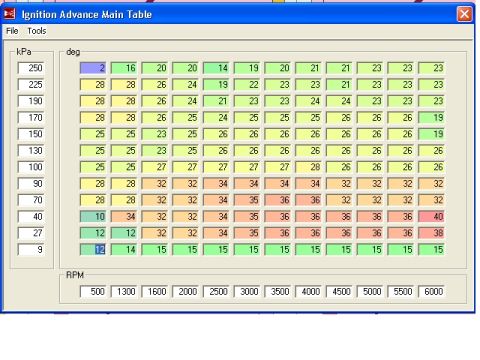Select the 27 kPa cell at 500 RPM

coord(93,233)
